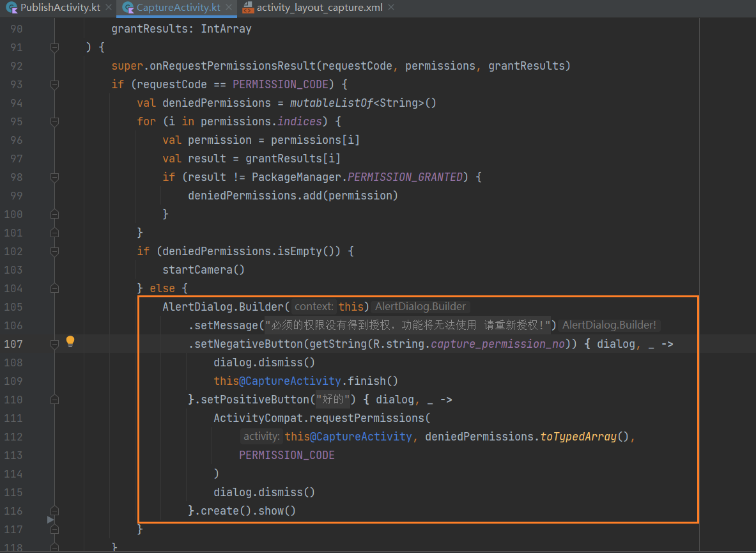Collapse the for loop fold on line 95
The image size is (756, 553).
pyautogui.click(x=54, y=121)
